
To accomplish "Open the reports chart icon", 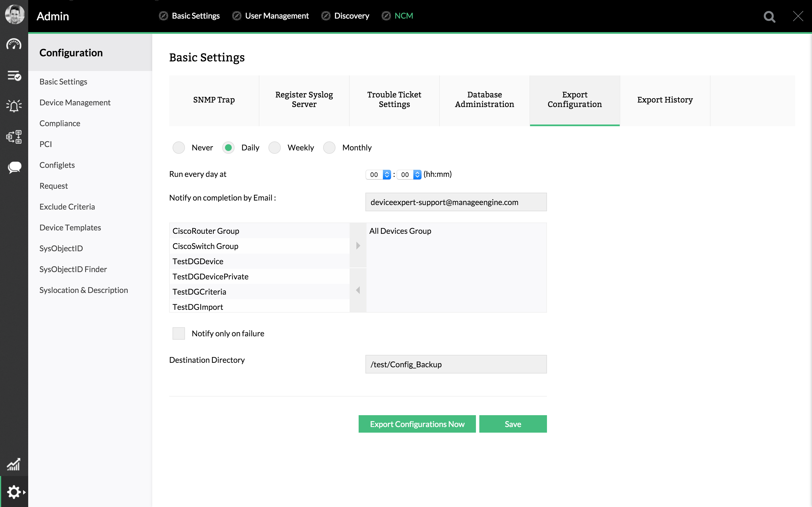I will tap(14, 464).
